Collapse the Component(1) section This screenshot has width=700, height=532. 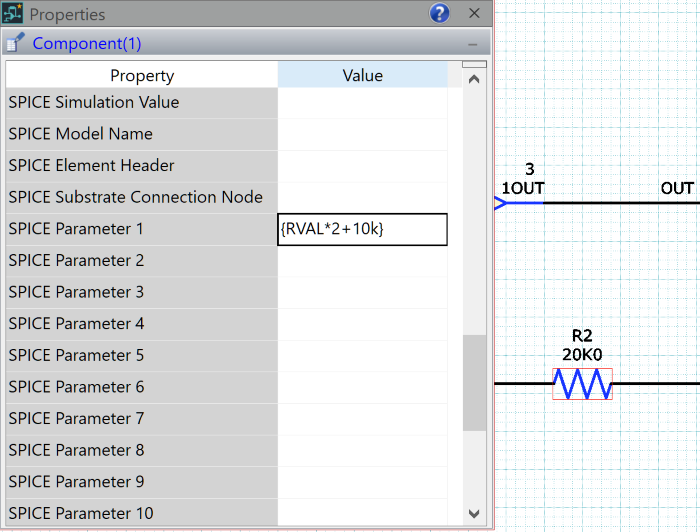(473, 44)
